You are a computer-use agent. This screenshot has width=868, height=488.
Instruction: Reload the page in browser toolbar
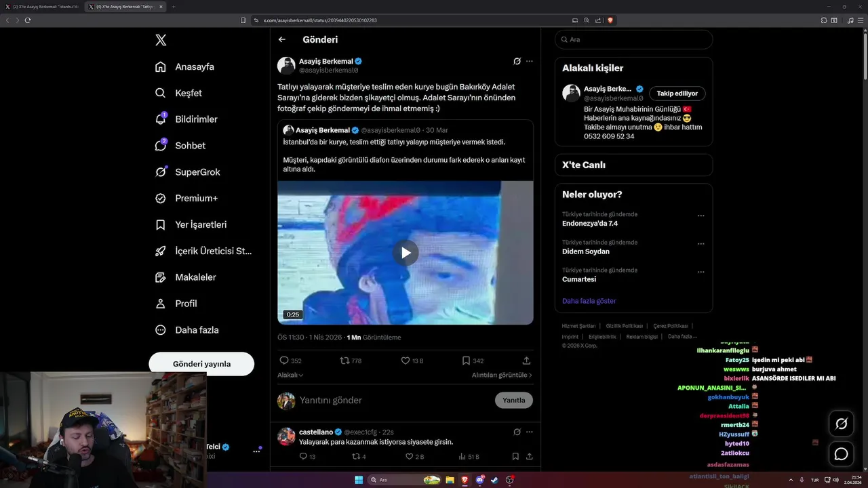pos(28,20)
